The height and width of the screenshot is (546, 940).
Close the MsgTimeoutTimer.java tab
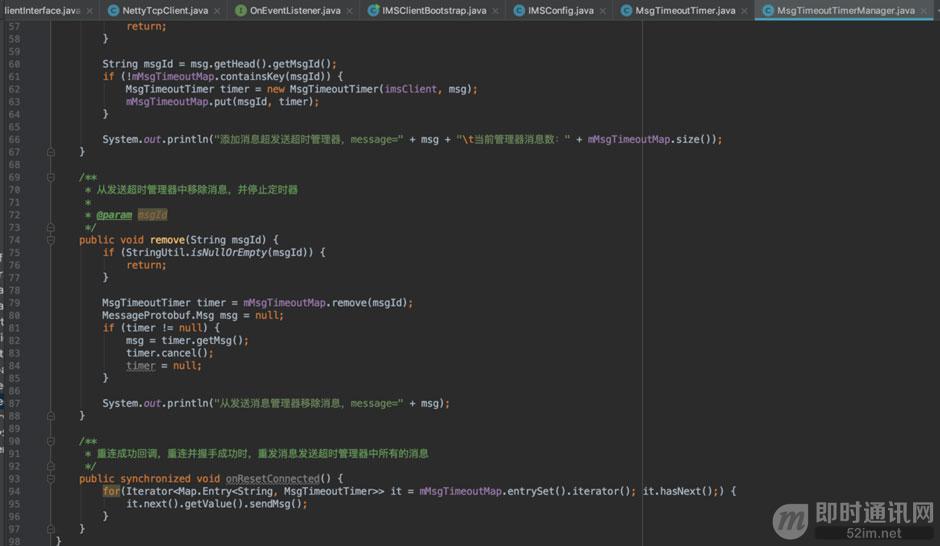click(x=744, y=11)
